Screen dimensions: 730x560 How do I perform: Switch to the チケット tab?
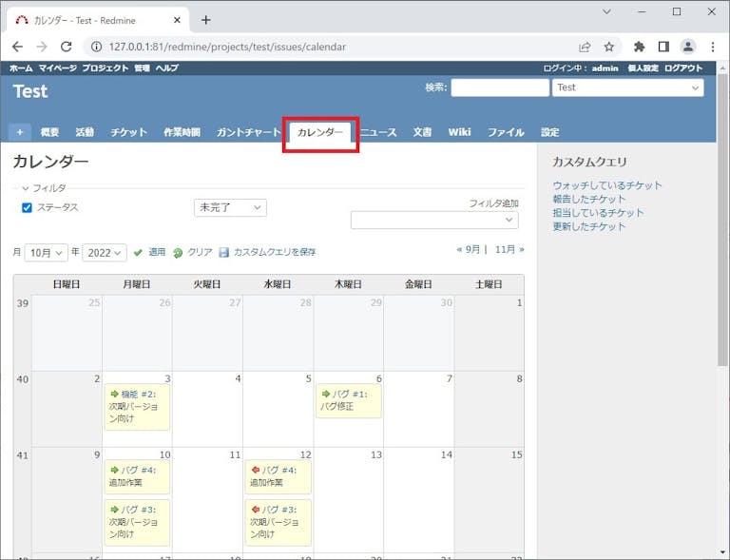tap(129, 132)
